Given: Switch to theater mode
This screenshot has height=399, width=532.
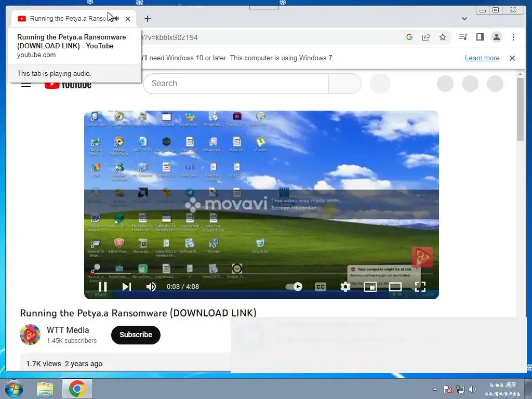Looking at the screenshot, I should point(395,287).
